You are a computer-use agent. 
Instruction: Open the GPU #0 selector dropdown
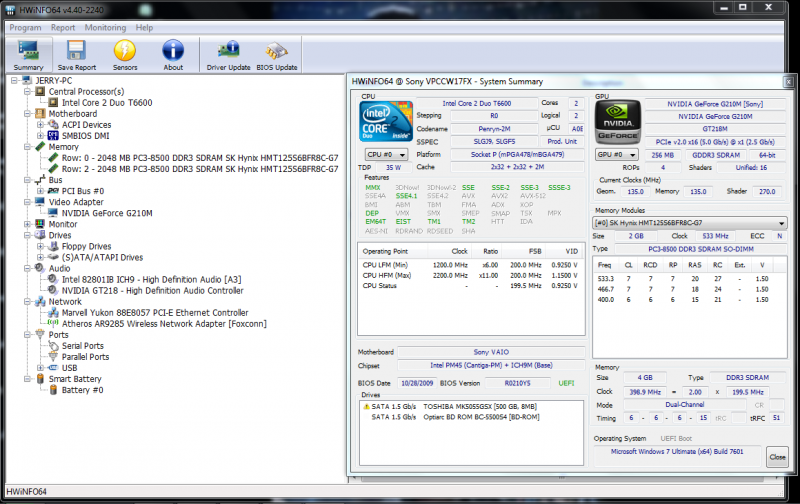click(x=617, y=155)
